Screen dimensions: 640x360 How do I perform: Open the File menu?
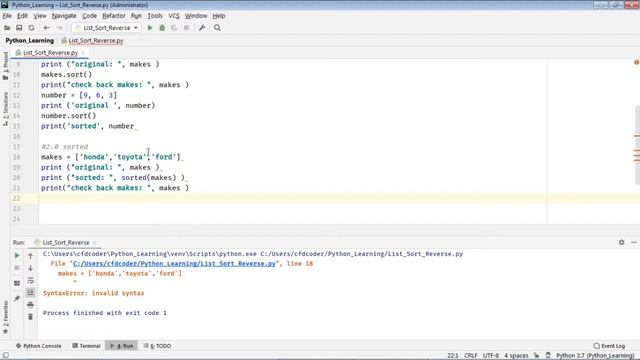(7, 16)
